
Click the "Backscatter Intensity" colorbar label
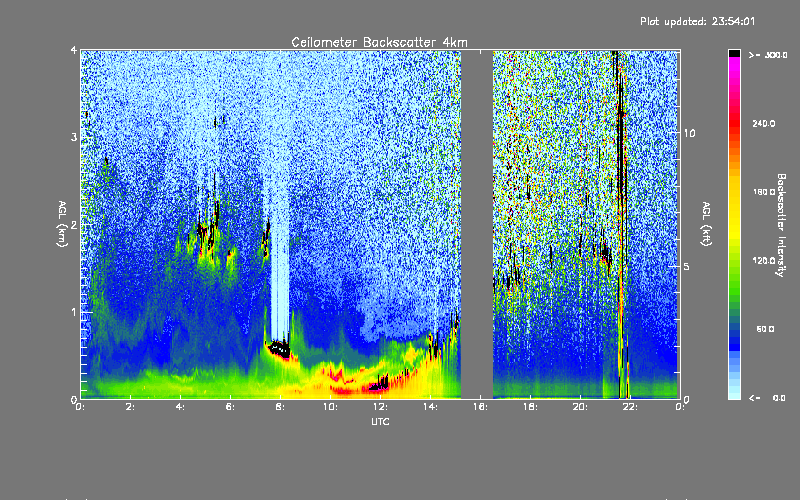click(781, 225)
